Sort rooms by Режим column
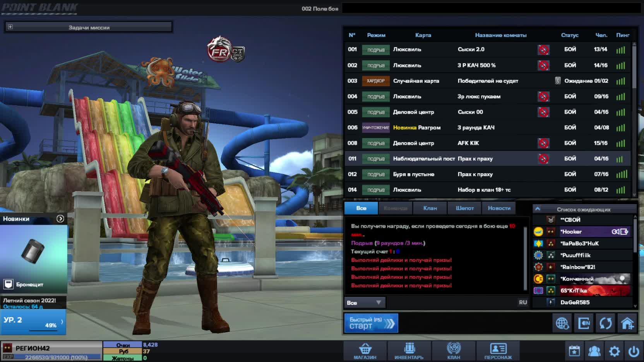 (376, 35)
